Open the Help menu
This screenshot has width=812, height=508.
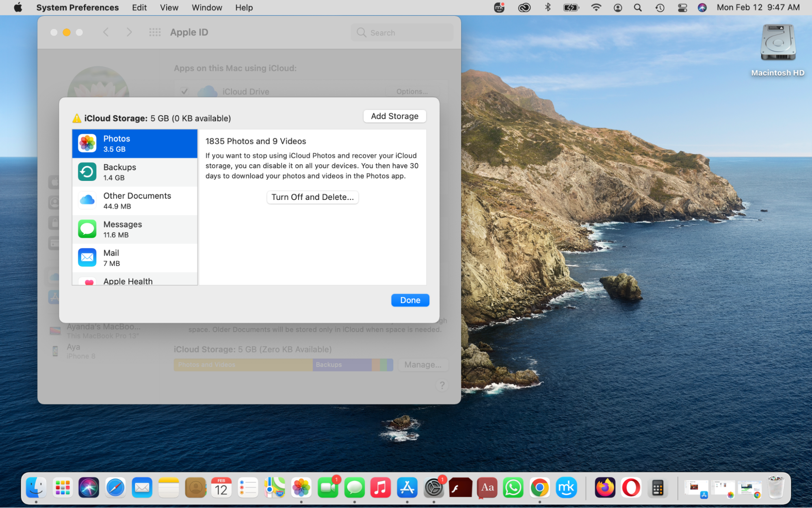click(244, 7)
